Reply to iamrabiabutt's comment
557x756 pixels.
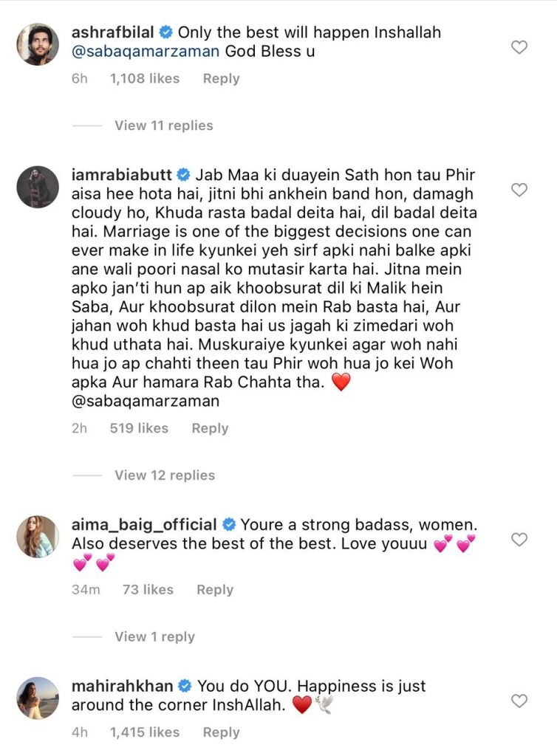(x=210, y=428)
